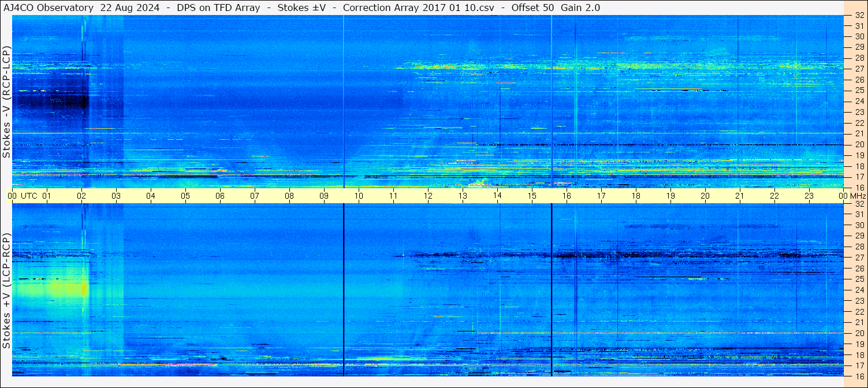868x388 pixels.
Task: Select the 21 hour mark on time axis
Action: (740, 196)
